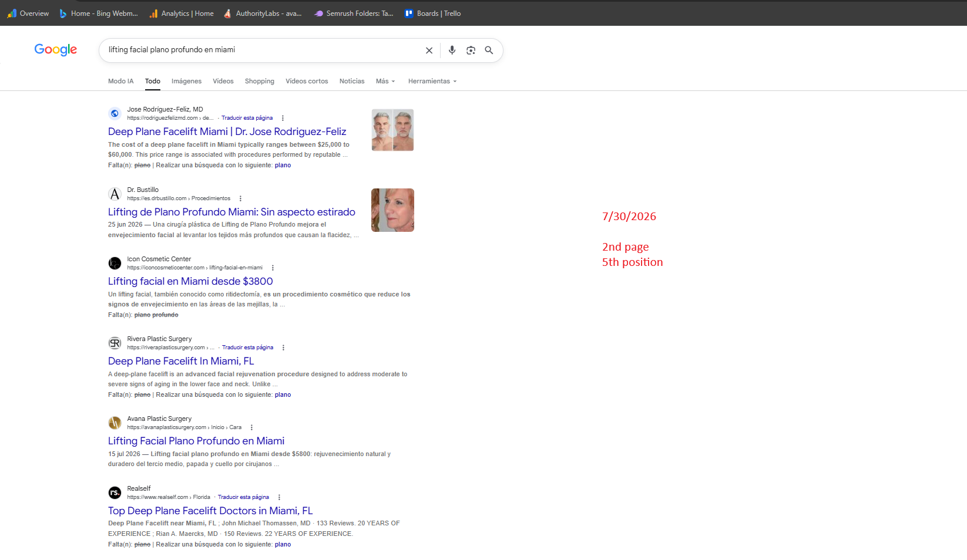Viewport: 967px width, 560px height.
Task: Click Avana Plastic Surgery favicon
Action: click(115, 423)
